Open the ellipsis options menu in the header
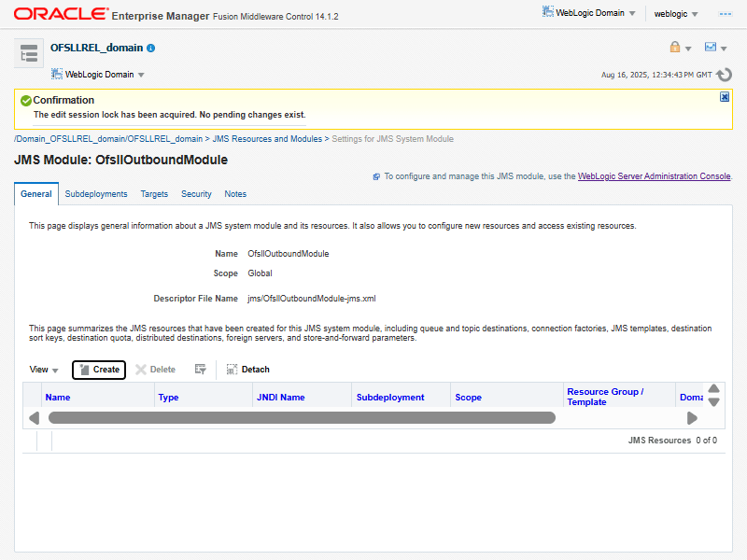Viewport: 747px width, 560px height. click(x=726, y=14)
